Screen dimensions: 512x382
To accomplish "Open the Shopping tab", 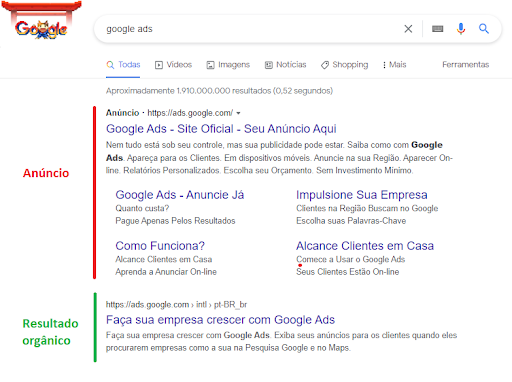I will pyautogui.click(x=344, y=65).
